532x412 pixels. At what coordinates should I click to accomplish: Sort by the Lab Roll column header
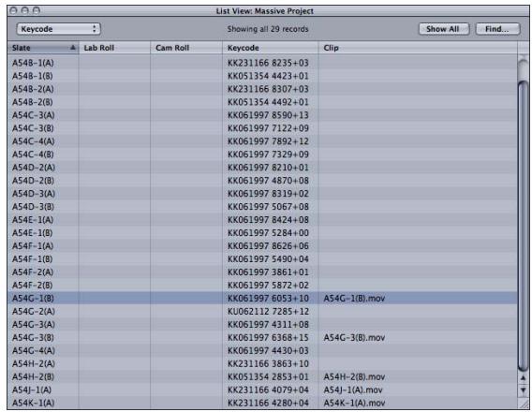coord(114,48)
